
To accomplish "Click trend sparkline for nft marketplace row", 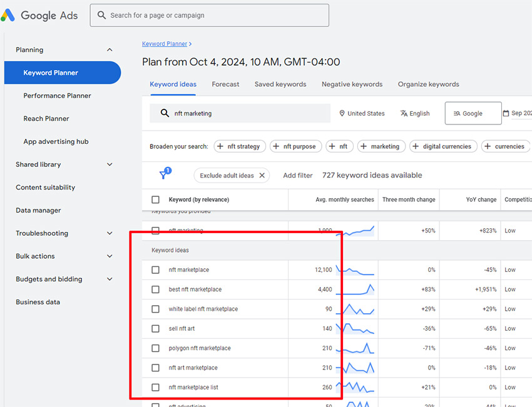I will pyautogui.click(x=355, y=270).
